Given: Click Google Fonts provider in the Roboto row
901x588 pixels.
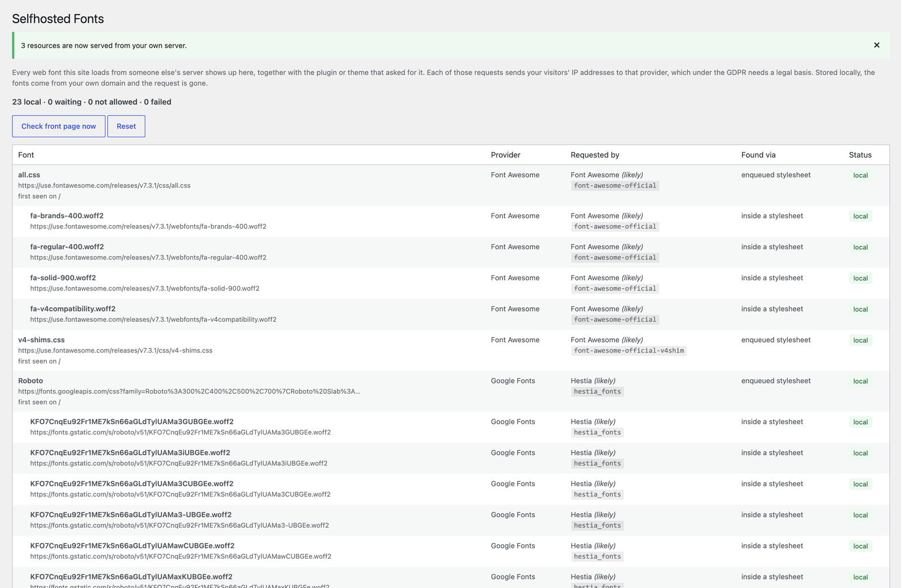Looking at the screenshot, I should coord(513,381).
